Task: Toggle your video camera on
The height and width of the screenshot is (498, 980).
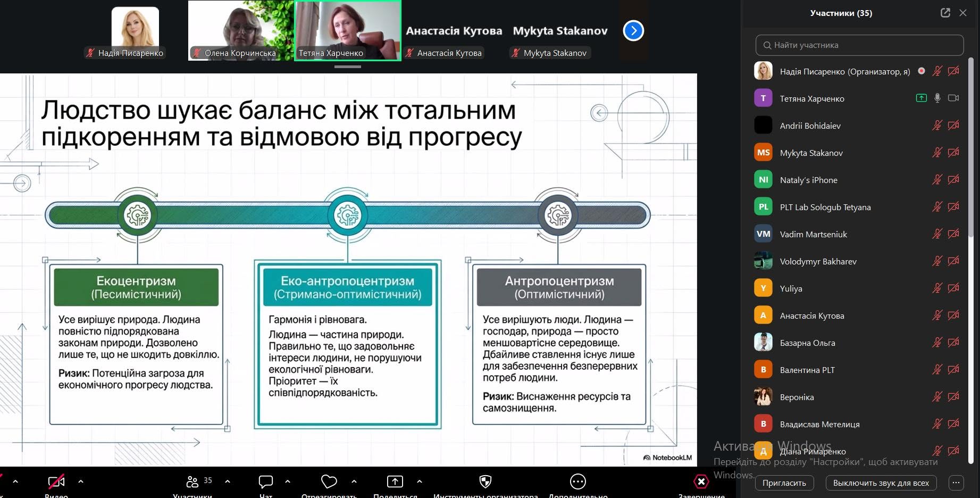Action: (56, 482)
